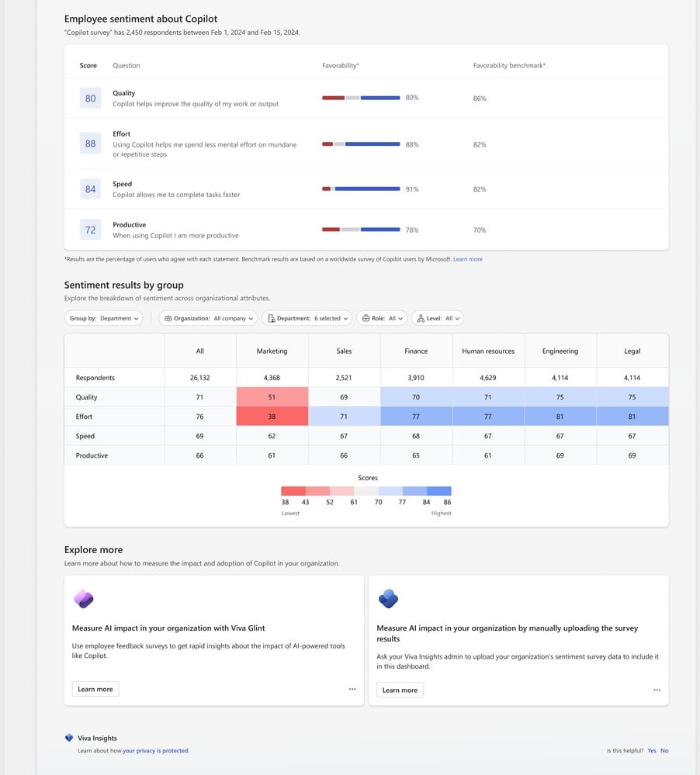Click the Productive favorability bar
700x775 pixels.
tap(361, 230)
